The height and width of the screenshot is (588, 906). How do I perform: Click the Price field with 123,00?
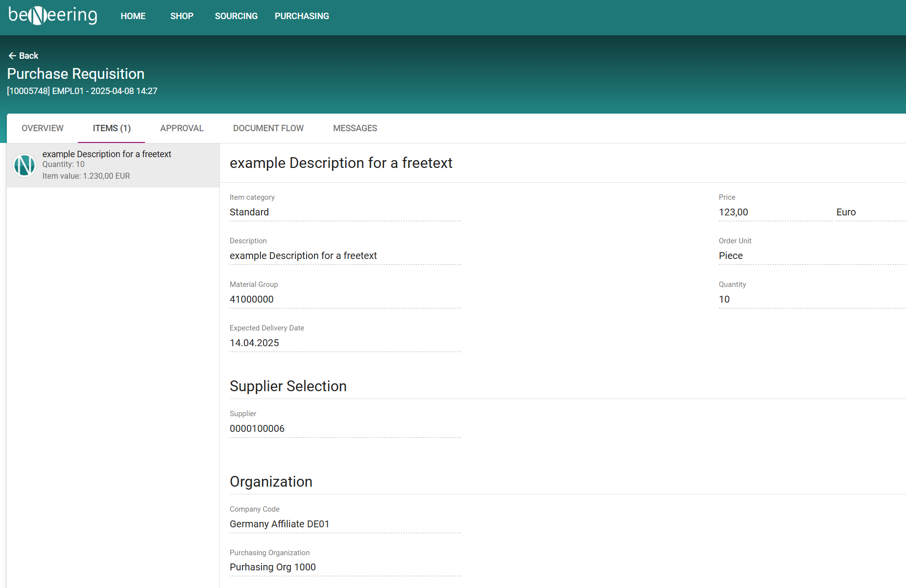coord(774,212)
